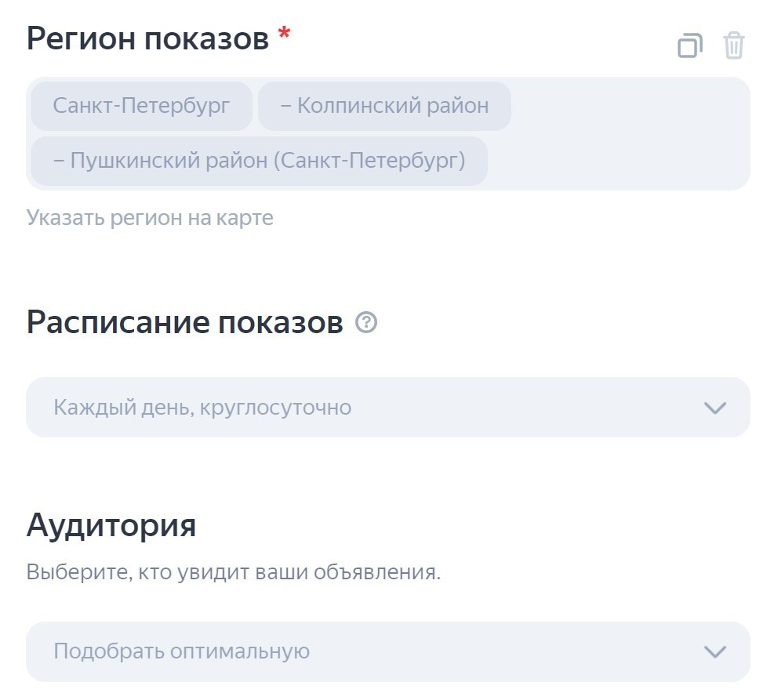Image resolution: width=778 pixels, height=700 pixels.
Task: Open help icon beside Расписание показов
Action: [x=366, y=322]
